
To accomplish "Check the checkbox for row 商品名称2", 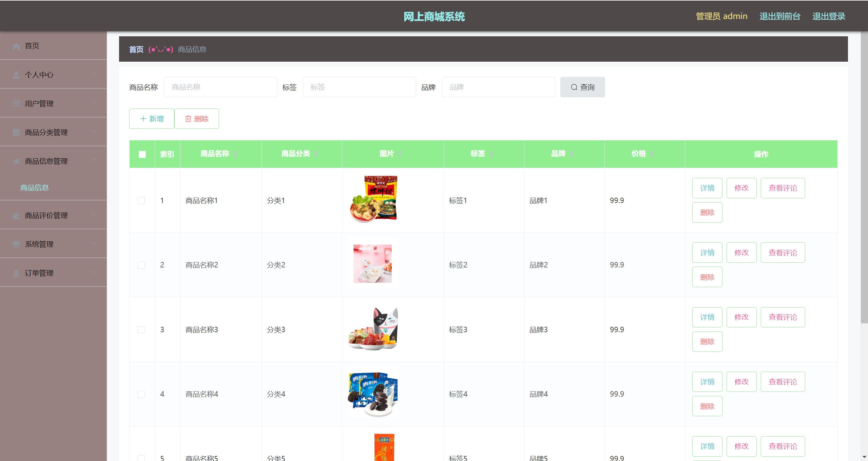I will click(x=141, y=265).
